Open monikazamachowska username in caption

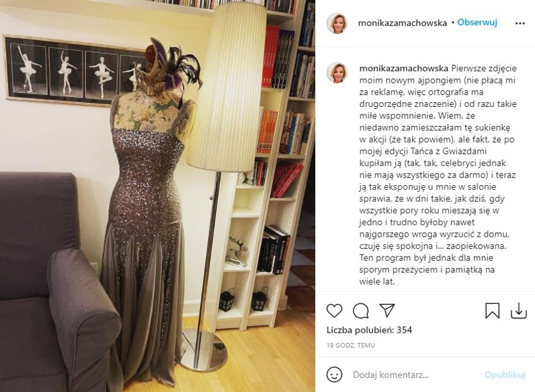[404, 68]
